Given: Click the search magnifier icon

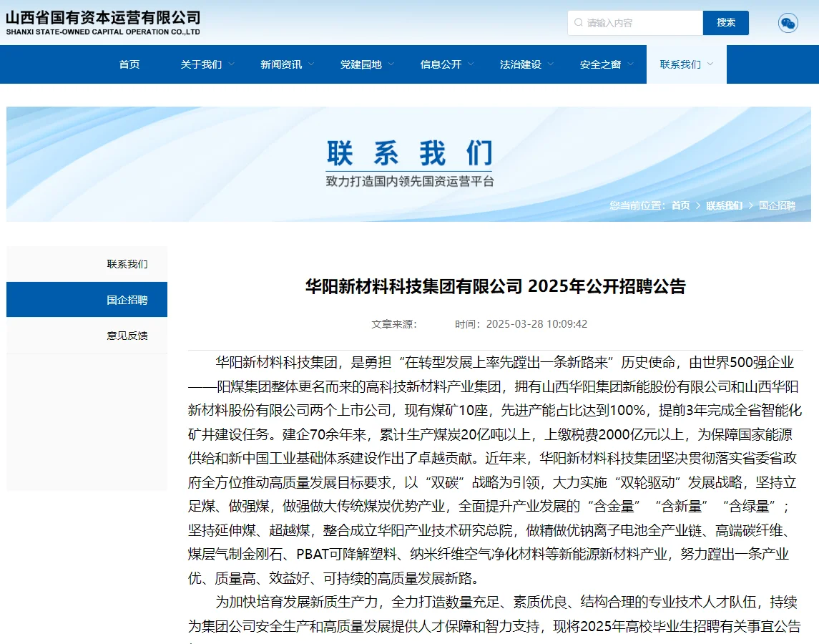Looking at the screenshot, I should click(x=578, y=22).
